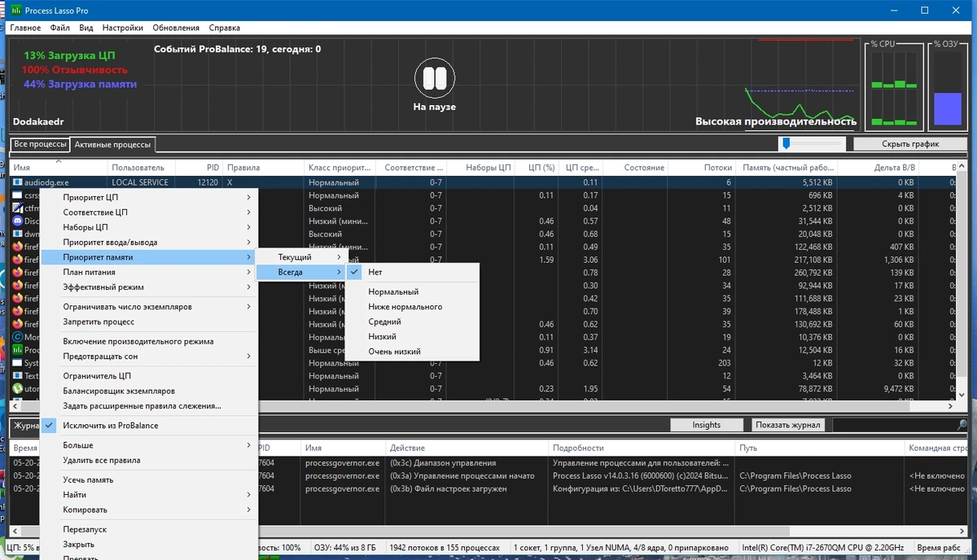Select the Discord process icon in the list
977x560 pixels.
coord(18,221)
